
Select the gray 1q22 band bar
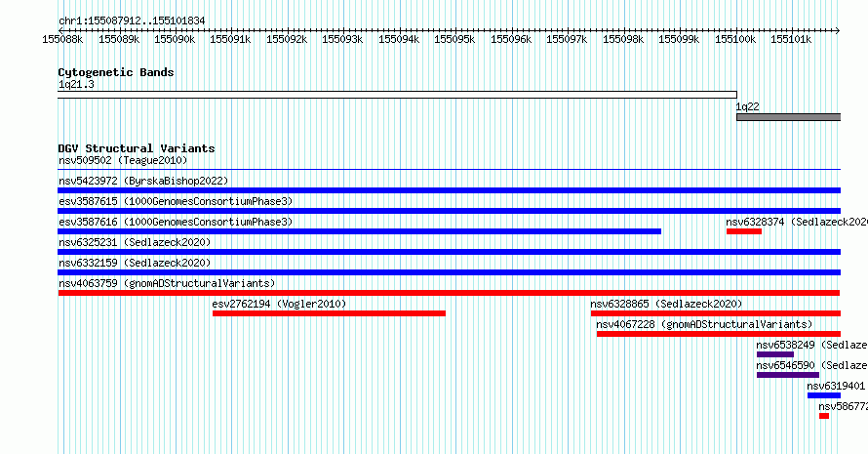coord(788,117)
